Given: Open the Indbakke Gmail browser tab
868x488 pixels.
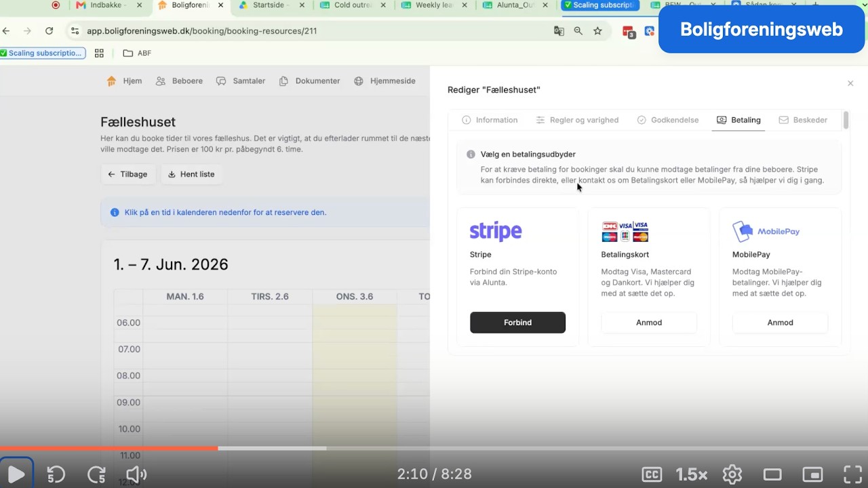Looking at the screenshot, I should 107,5.
